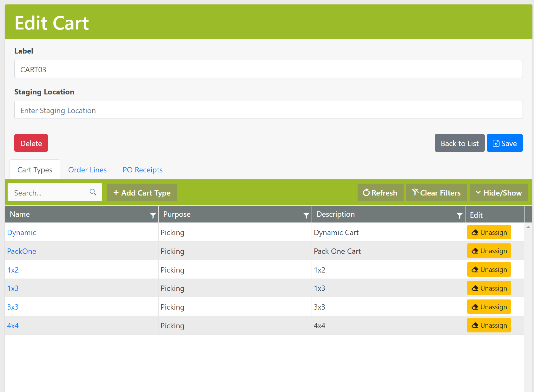Image resolution: width=534 pixels, height=392 pixels.
Task: Open the Description column filter icon
Action: point(459,215)
